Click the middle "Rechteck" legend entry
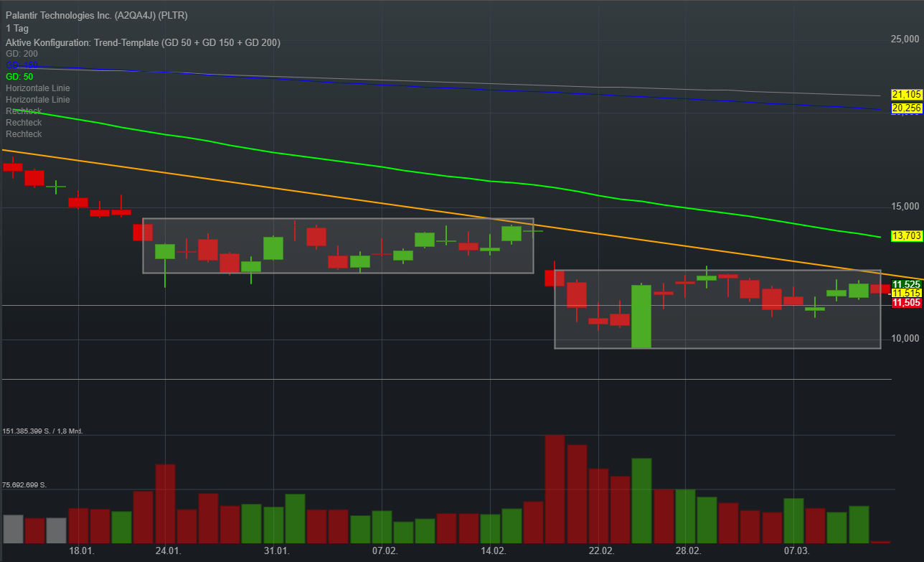Image resolution: width=924 pixels, height=562 pixels. click(24, 123)
